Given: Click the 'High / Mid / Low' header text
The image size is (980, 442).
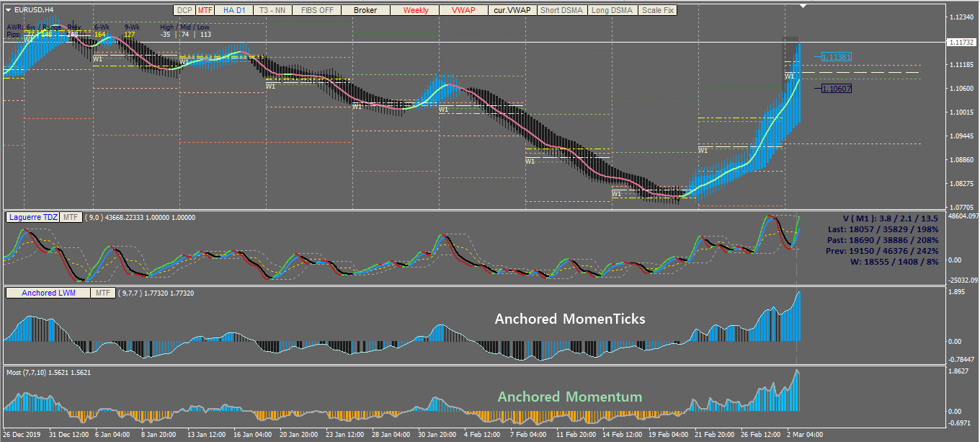Looking at the screenshot, I should click(x=184, y=27).
